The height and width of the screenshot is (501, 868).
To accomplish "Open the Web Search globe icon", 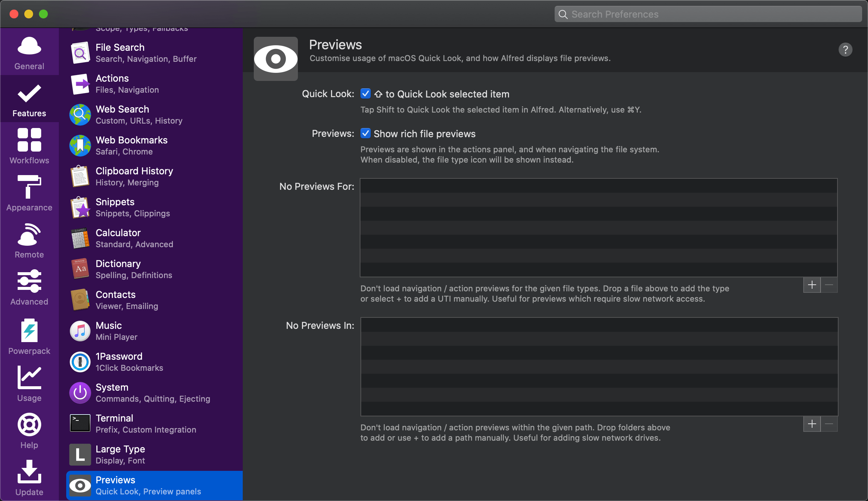I will 80,115.
